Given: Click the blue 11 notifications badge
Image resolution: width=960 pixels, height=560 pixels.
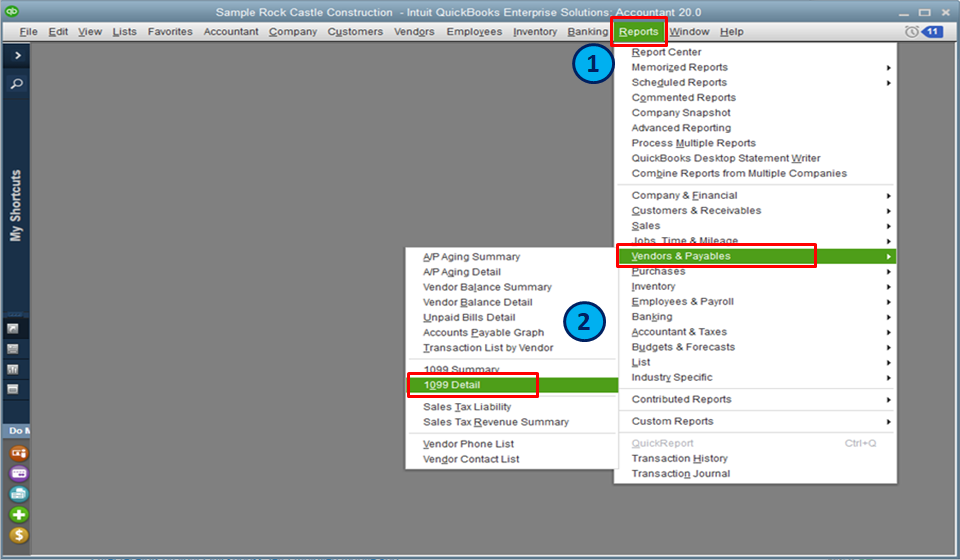Looking at the screenshot, I should pyautogui.click(x=932, y=32).
